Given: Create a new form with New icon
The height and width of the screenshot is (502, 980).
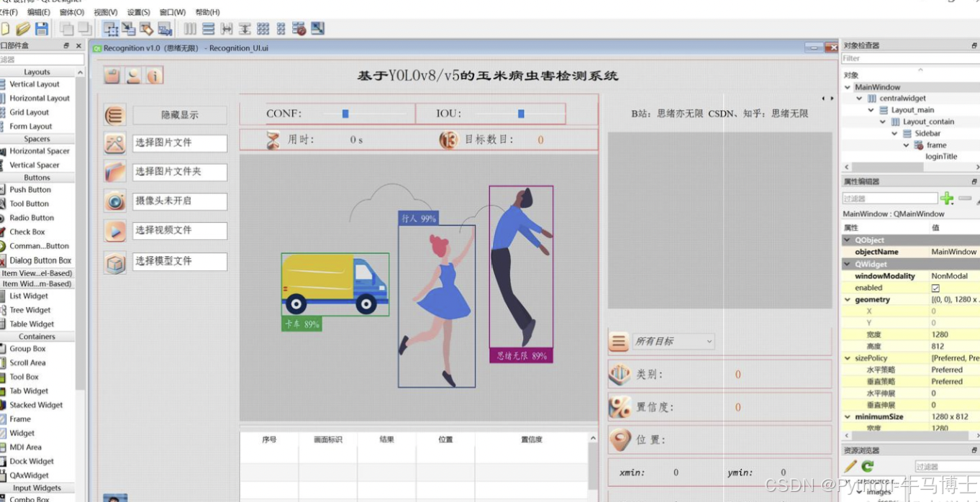Looking at the screenshot, I should 4,29.
